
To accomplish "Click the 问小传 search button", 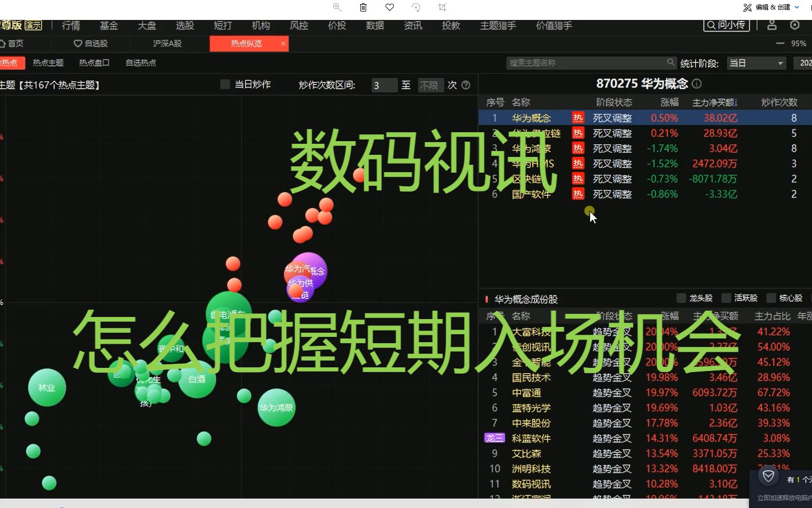I will (x=726, y=25).
